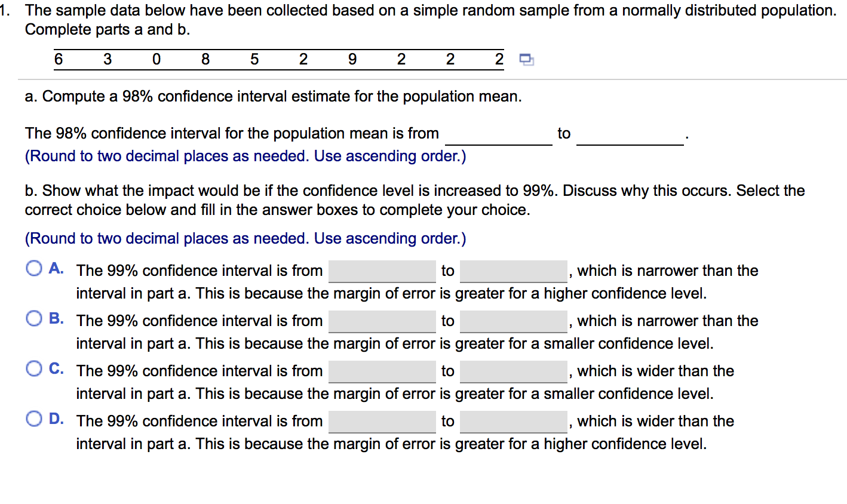This screenshot has height=504, width=847.
Task: Click choice D's second answer box
Action: pos(514,421)
